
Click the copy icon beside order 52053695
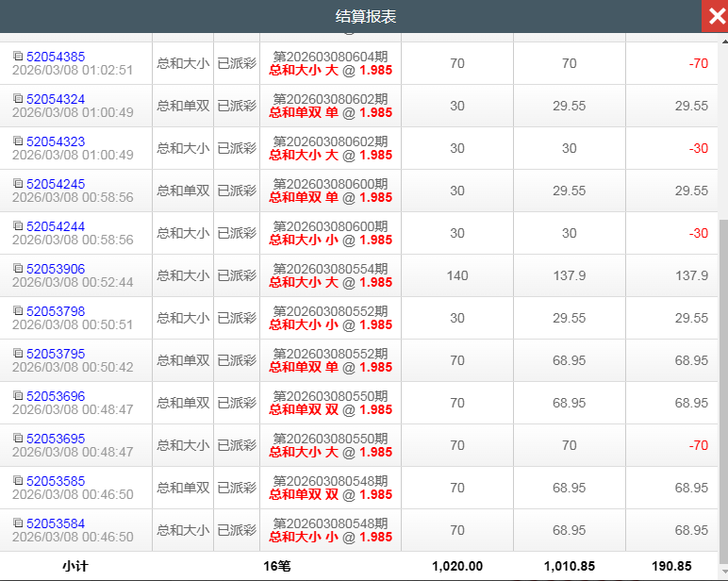(18, 438)
